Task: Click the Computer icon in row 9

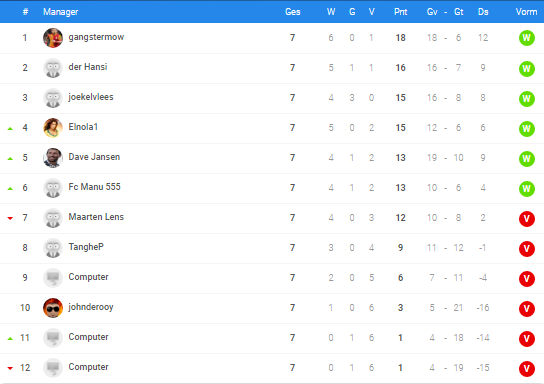Action: click(53, 278)
